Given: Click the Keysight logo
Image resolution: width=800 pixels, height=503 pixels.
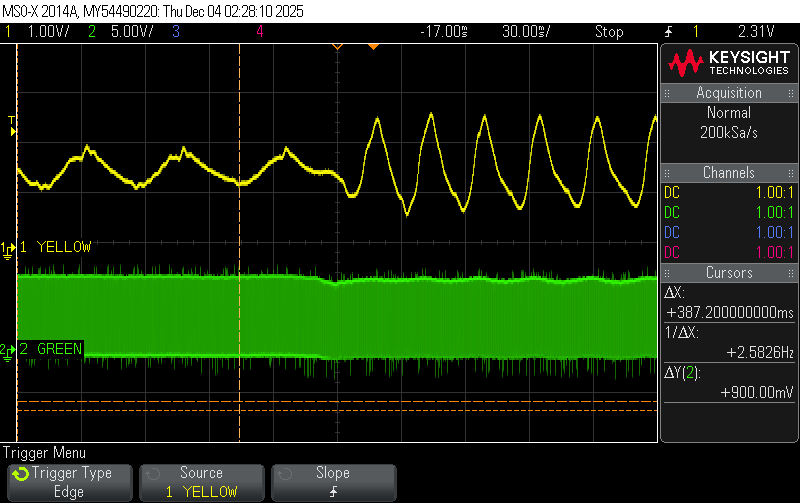Looking at the screenshot, I should pyautogui.click(x=730, y=63).
